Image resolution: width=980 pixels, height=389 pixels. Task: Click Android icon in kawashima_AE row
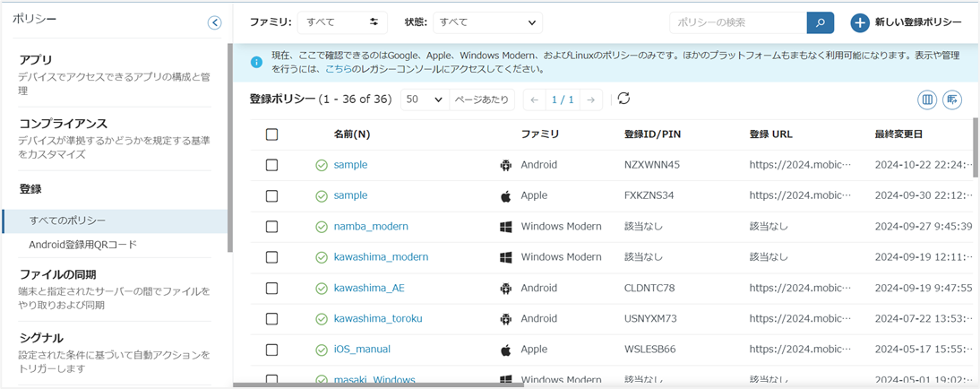(x=505, y=289)
